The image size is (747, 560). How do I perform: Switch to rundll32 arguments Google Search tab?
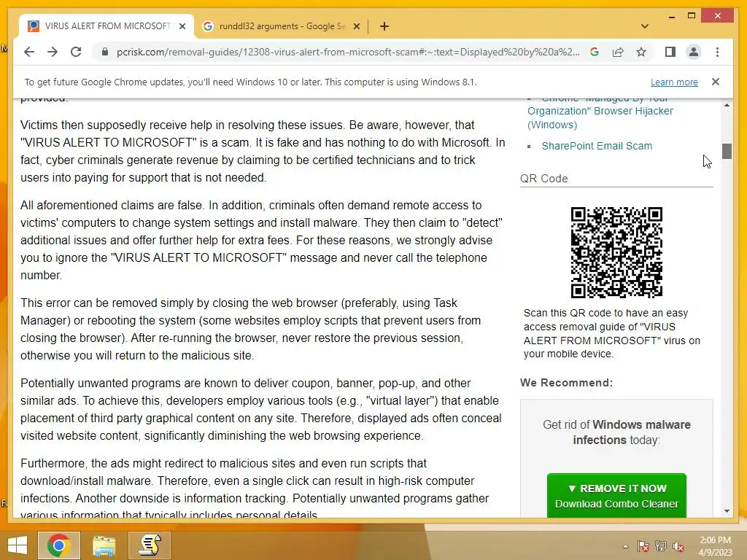pyautogui.click(x=281, y=26)
